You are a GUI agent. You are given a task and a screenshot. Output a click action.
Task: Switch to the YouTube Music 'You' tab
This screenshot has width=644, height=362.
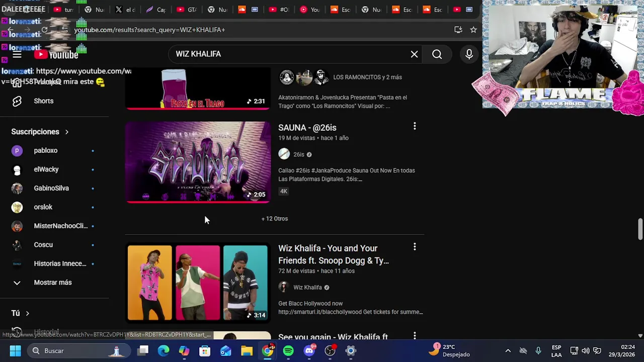(x=310, y=10)
